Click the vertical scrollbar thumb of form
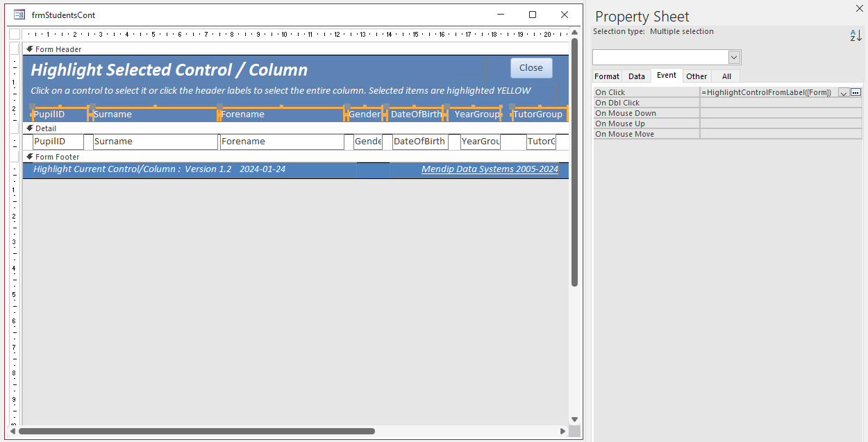The height and width of the screenshot is (442, 868). pyautogui.click(x=574, y=162)
